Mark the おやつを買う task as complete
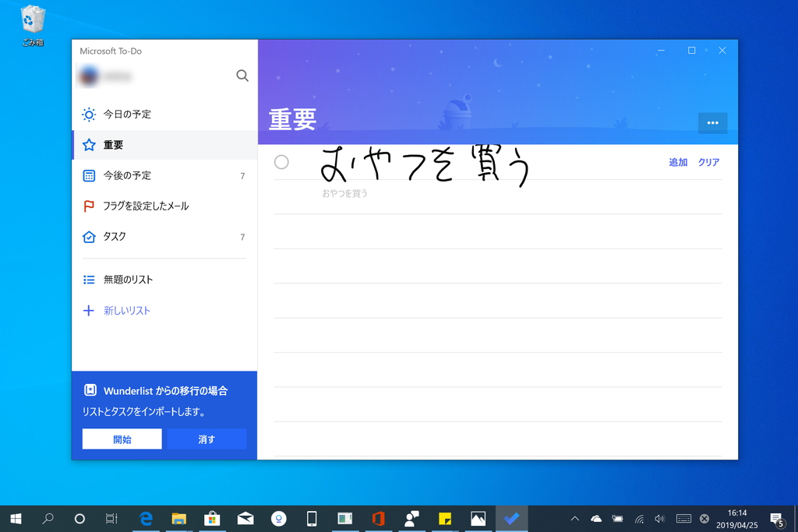 (x=281, y=162)
